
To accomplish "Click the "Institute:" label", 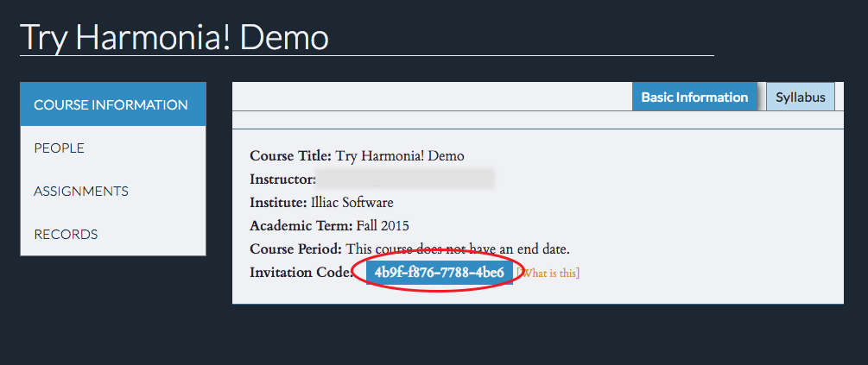I will 278,203.
